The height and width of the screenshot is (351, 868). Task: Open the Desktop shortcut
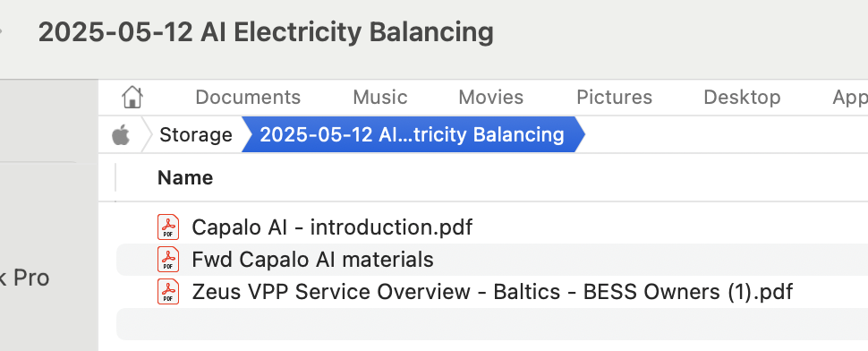click(x=743, y=97)
